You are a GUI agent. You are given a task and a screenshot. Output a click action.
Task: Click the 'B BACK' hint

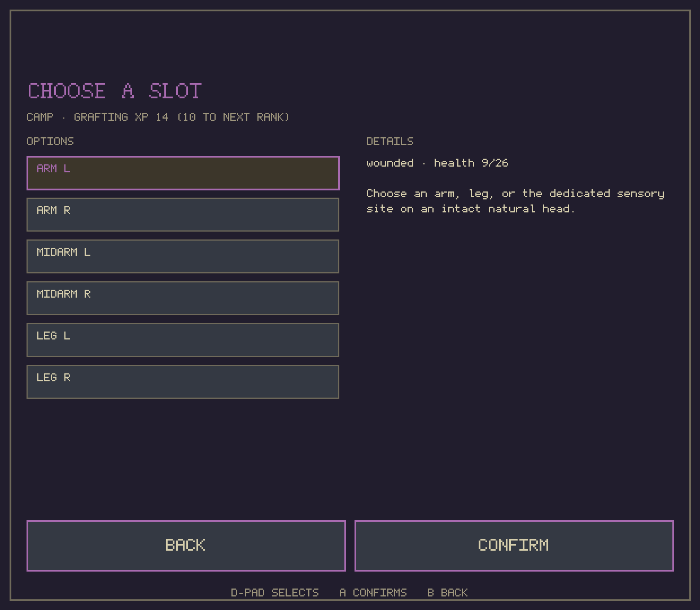(x=448, y=592)
